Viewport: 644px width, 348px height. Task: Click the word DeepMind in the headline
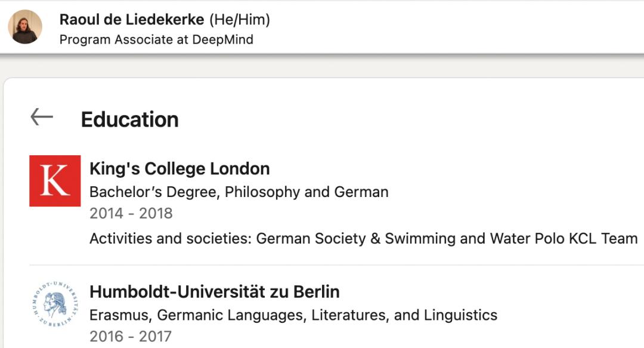tap(222, 39)
